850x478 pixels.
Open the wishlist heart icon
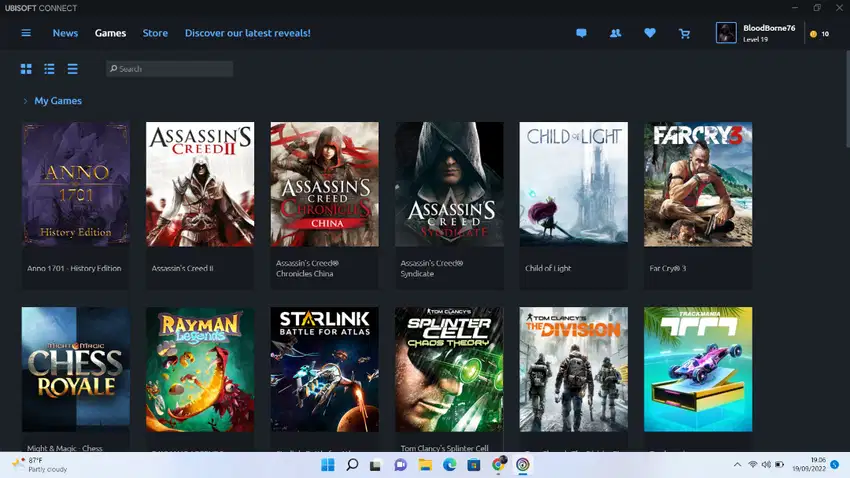650,33
